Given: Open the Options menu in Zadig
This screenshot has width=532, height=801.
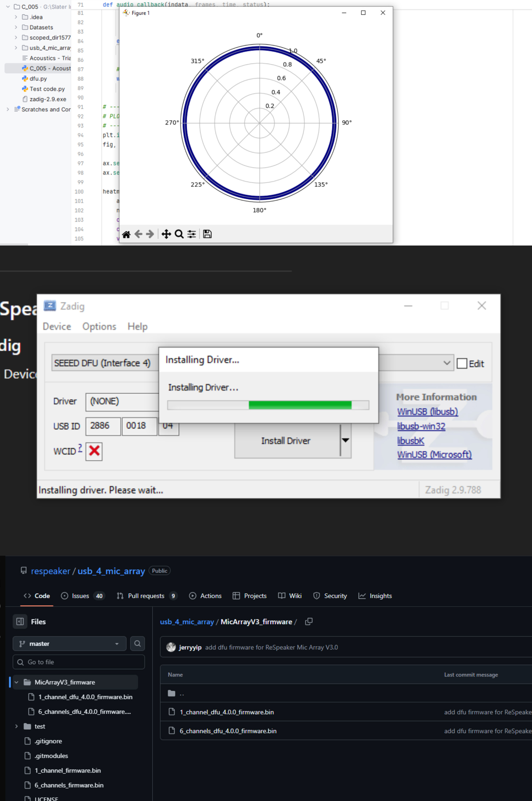Looking at the screenshot, I should tap(99, 327).
